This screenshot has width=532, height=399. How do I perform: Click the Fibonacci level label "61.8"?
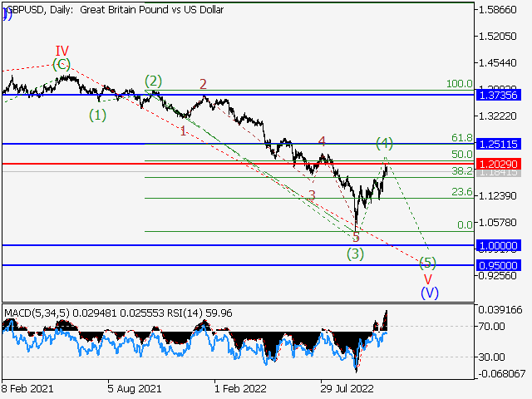pyautogui.click(x=462, y=137)
